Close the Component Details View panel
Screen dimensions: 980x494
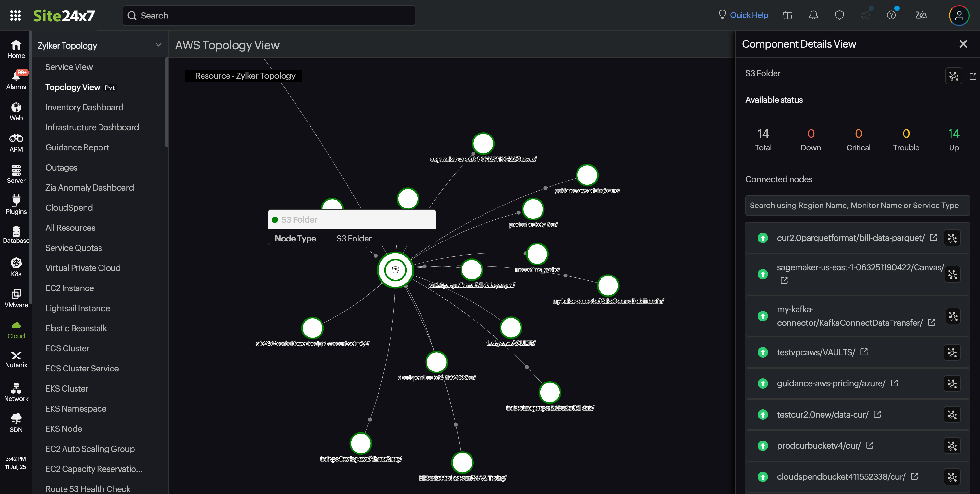(x=963, y=44)
